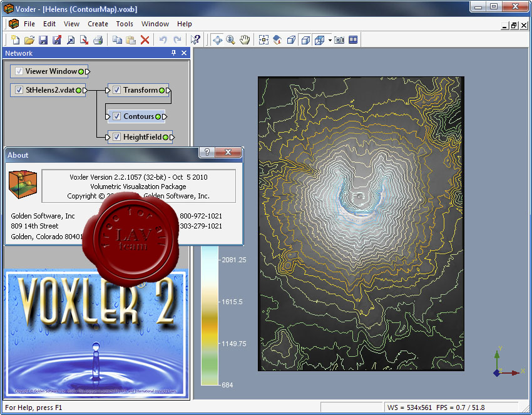The height and width of the screenshot is (415, 532).
Task: Click the 1615.5 legend label
Action: click(232, 302)
